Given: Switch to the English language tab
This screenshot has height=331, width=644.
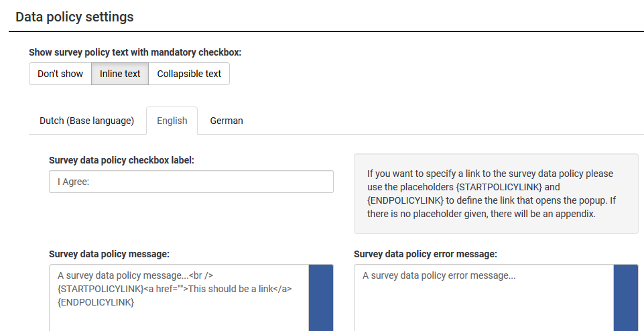Looking at the screenshot, I should tap(172, 121).
